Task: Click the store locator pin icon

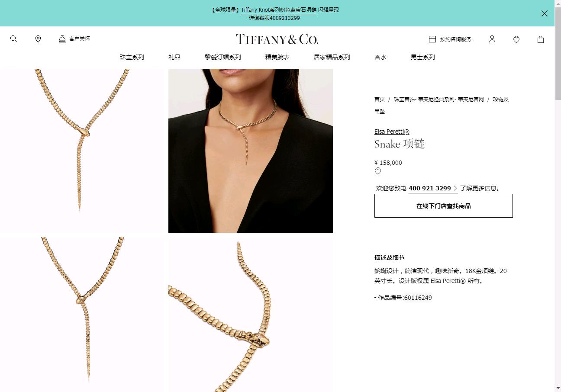Action: click(38, 39)
